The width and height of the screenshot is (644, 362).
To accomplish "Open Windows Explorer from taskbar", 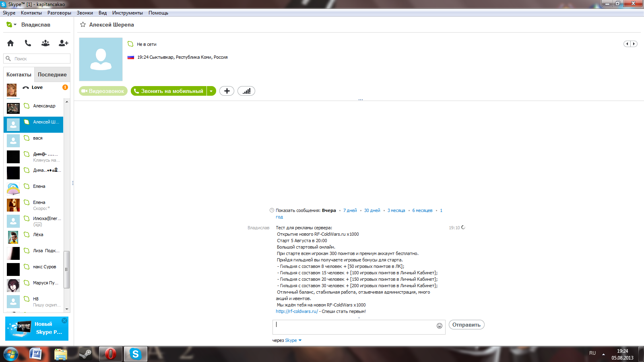I will (x=60, y=354).
